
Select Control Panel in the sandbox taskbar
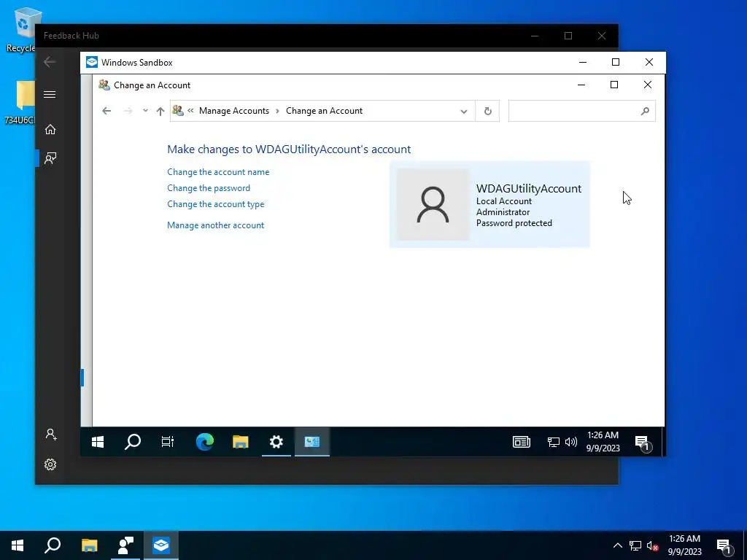(x=312, y=442)
